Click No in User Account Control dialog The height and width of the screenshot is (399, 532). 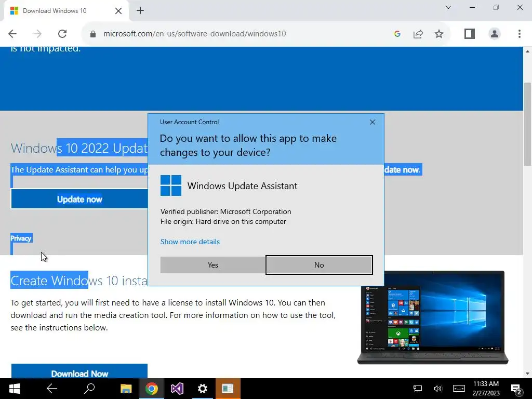coord(319,265)
